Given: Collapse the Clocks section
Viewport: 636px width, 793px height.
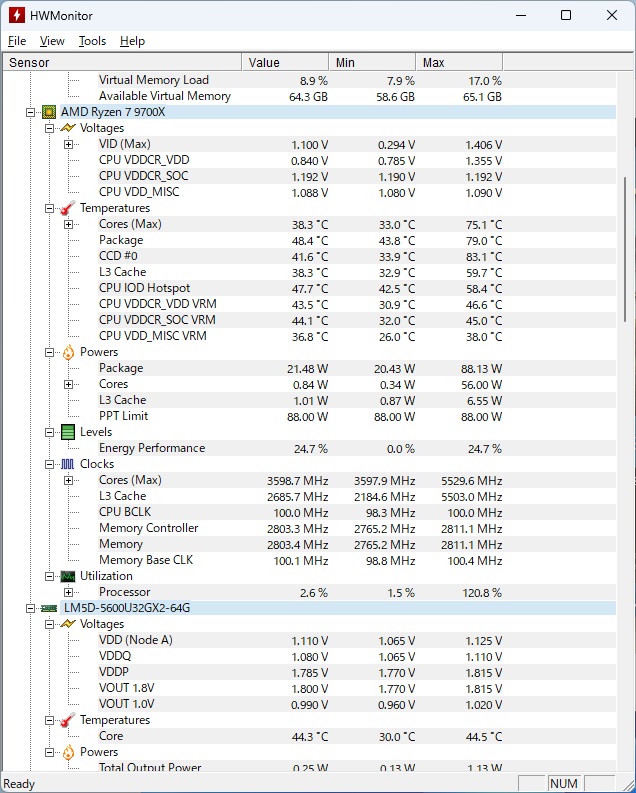Looking at the screenshot, I should click(49, 464).
